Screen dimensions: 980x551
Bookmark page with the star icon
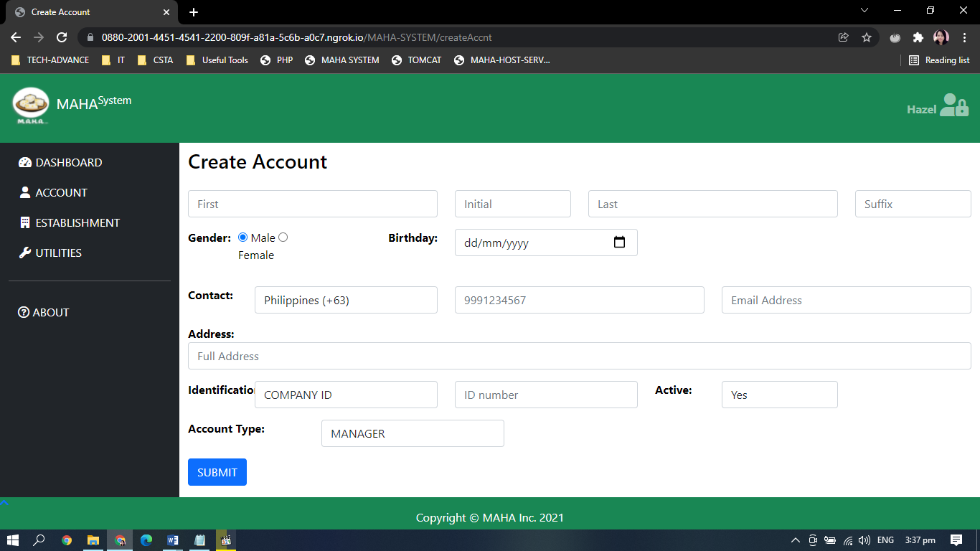point(867,37)
